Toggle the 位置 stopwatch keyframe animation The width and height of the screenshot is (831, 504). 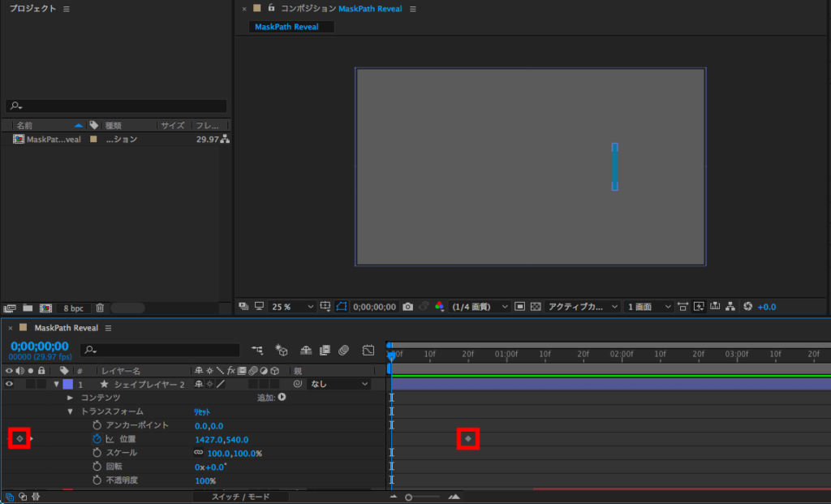[x=97, y=439]
